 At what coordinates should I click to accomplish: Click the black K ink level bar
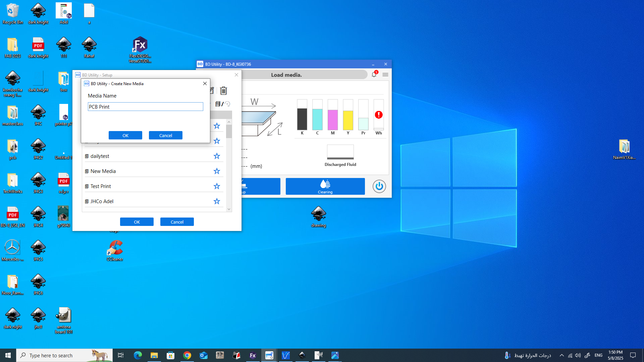pos(302,115)
